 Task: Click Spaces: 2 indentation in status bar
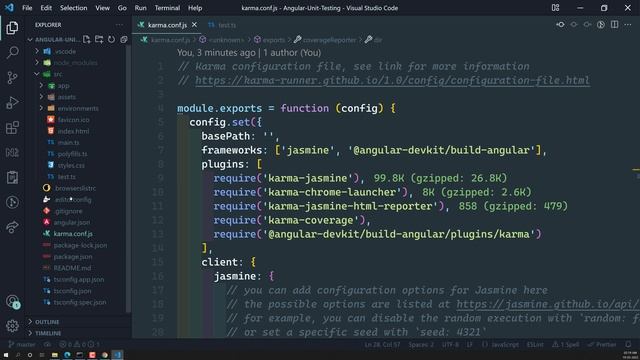[421, 344]
